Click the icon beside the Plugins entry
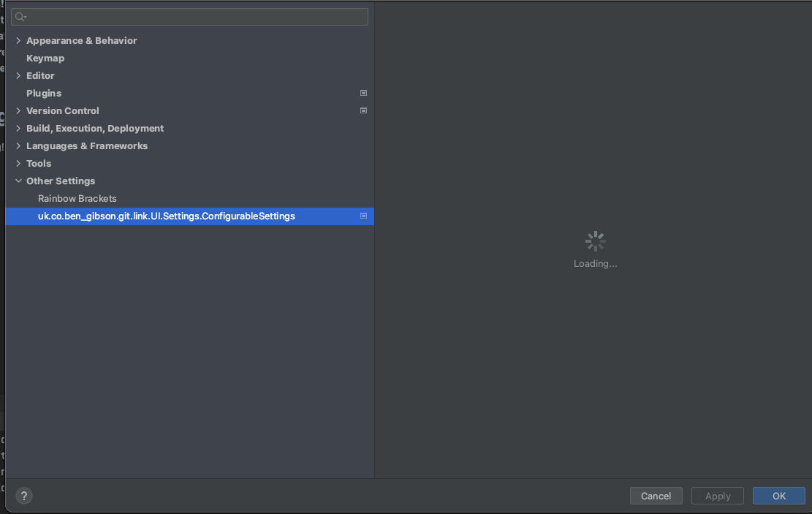The height and width of the screenshot is (514, 812). (363, 93)
